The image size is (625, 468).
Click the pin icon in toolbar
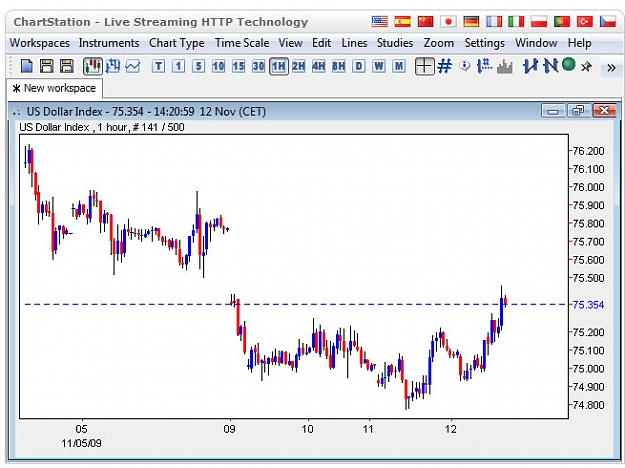pos(586,67)
